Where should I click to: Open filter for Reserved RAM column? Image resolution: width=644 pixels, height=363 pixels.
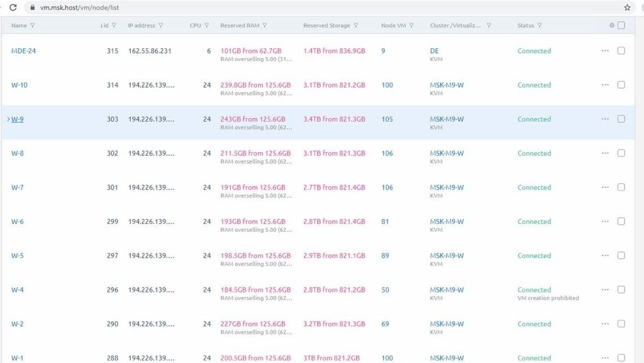tap(265, 26)
